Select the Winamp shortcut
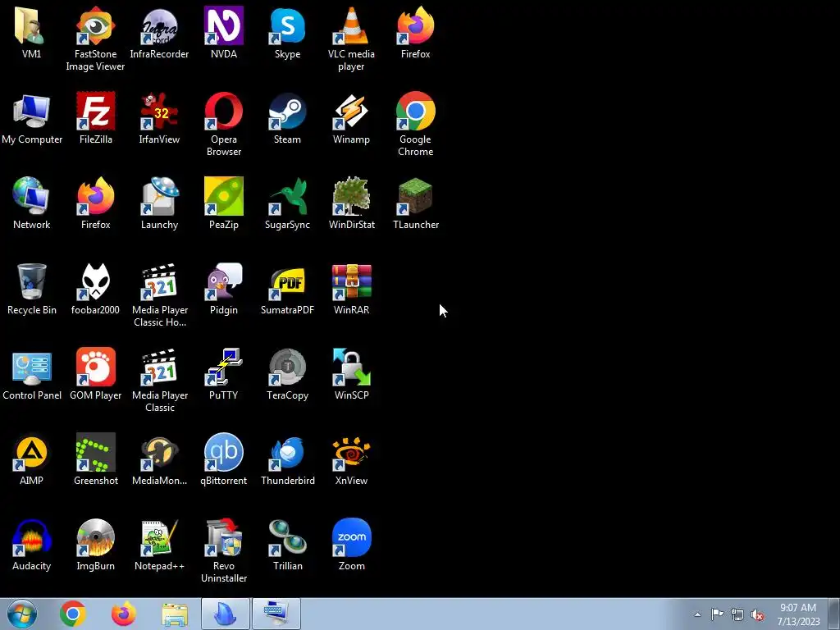Screen dimensions: 840x630 point(351,111)
